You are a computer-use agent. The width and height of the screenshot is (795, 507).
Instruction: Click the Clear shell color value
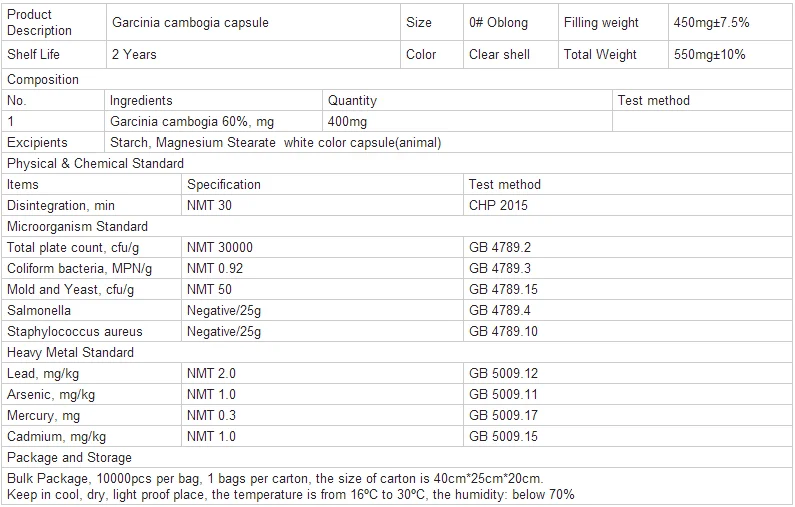[499, 55]
